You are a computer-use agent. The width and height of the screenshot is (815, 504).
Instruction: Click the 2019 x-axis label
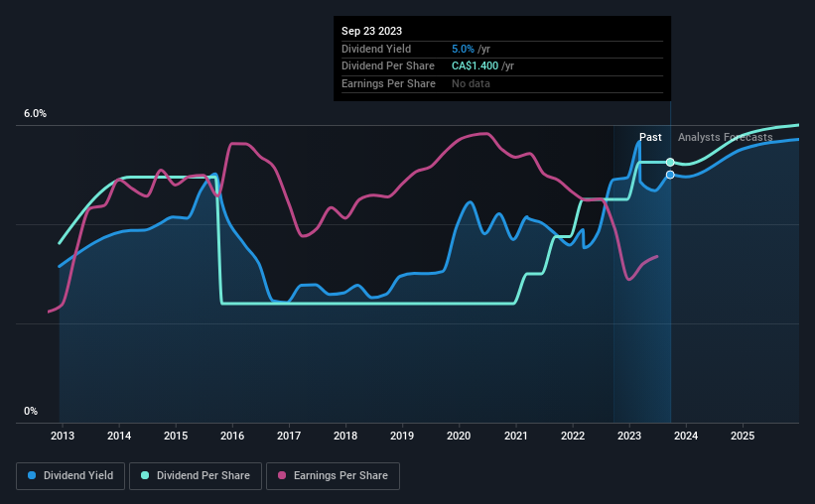click(402, 436)
